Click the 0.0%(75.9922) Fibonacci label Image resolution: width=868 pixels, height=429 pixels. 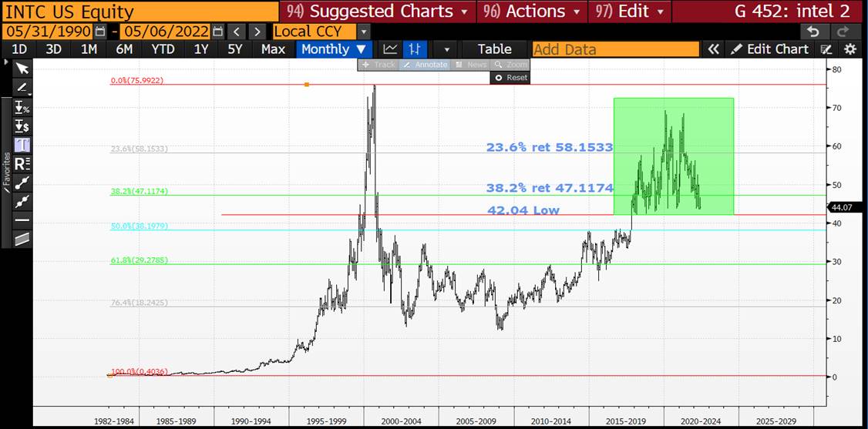pyautogui.click(x=137, y=80)
